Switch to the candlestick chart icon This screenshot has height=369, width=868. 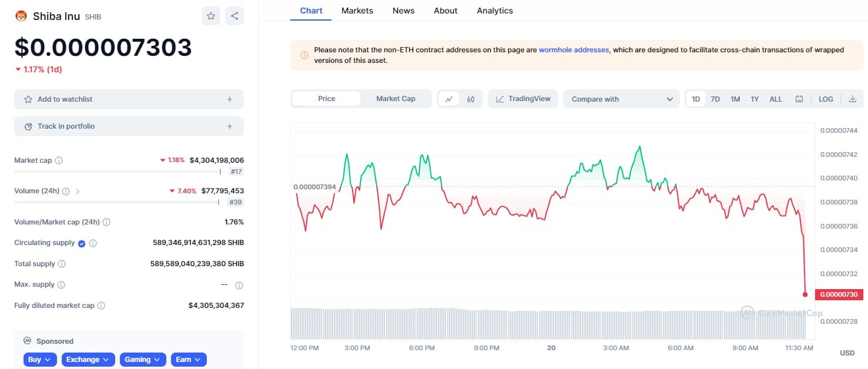tap(471, 99)
